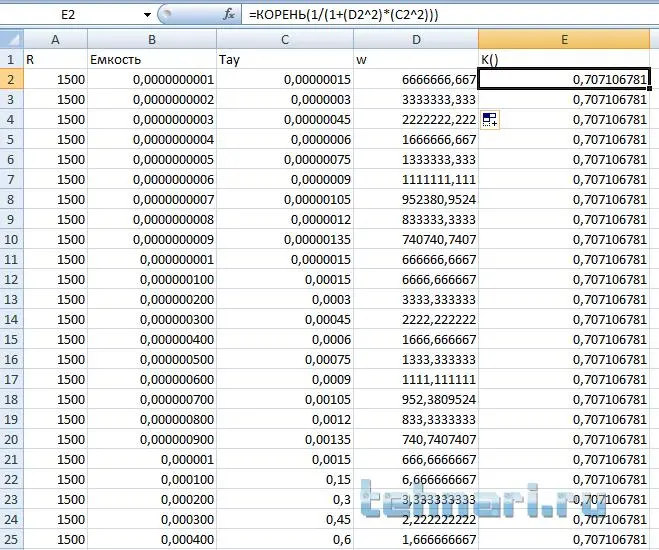Click cell with 0,00000045
The height and width of the screenshot is (550, 659).
[x=285, y=119]
